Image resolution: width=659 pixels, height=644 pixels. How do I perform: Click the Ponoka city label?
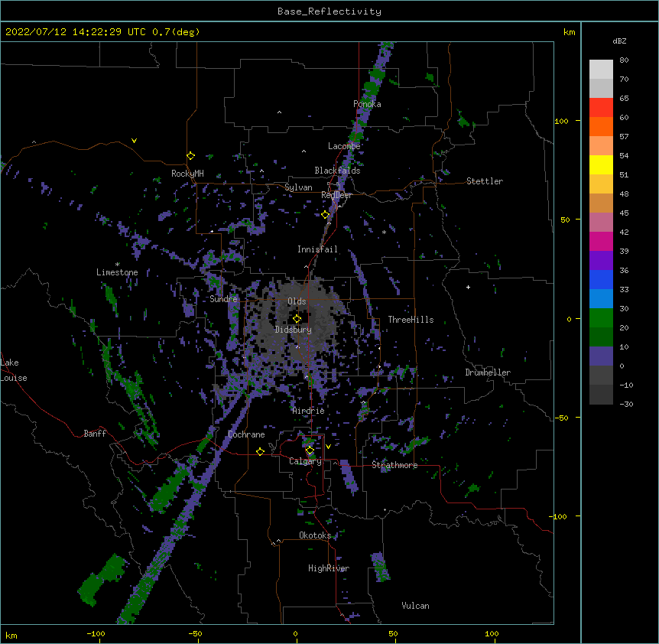[367, 104]
